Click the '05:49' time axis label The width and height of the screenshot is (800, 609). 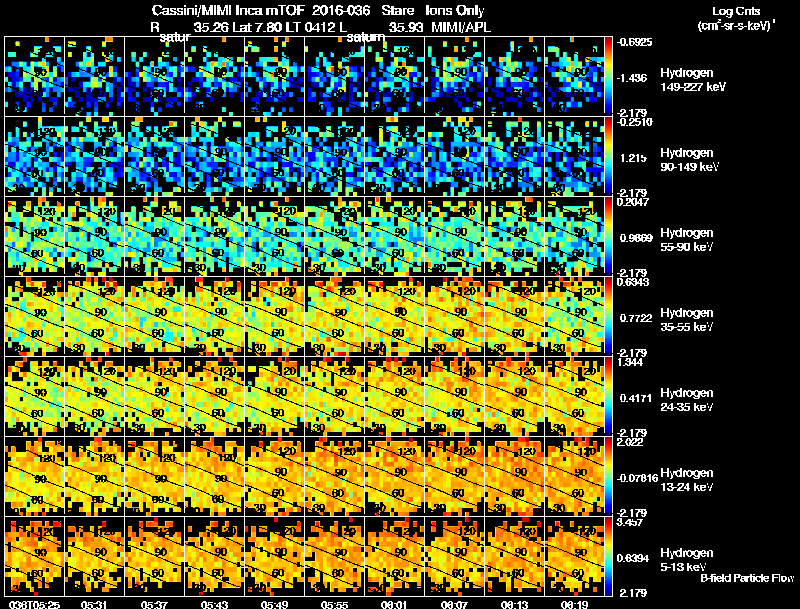(274, 604)
